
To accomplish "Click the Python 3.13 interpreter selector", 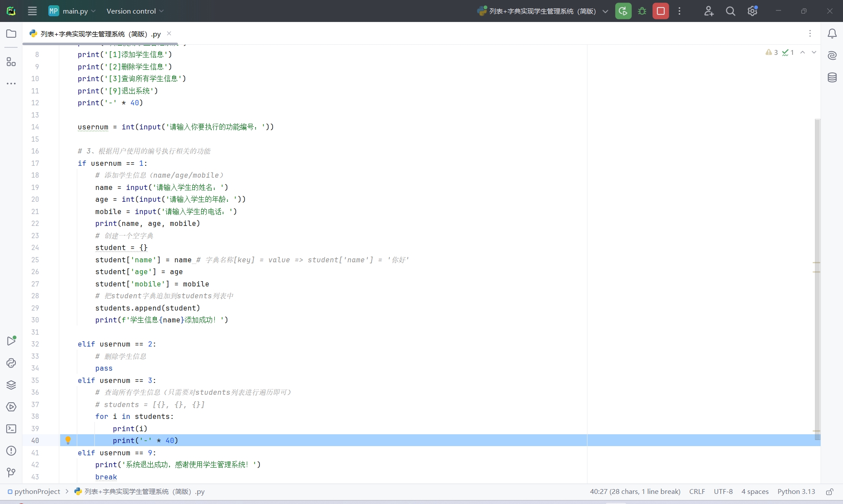I will tap(796, 492).
